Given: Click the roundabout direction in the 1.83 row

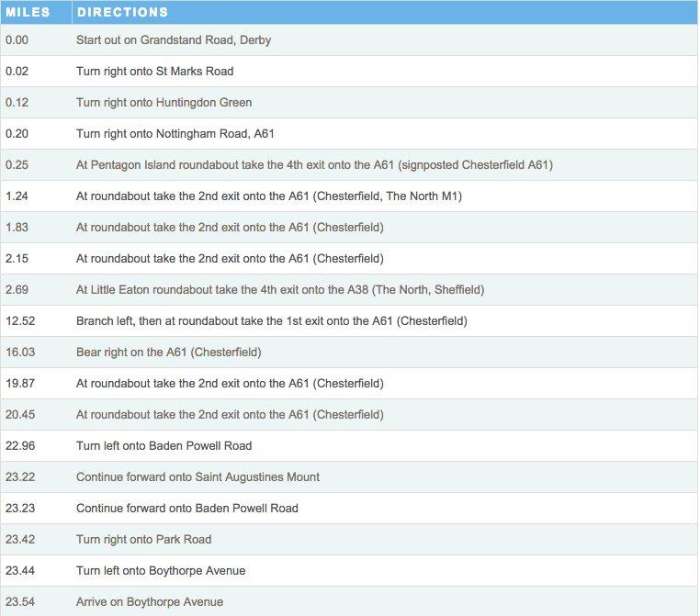Looking at the screenshot, I should [230, 228].
